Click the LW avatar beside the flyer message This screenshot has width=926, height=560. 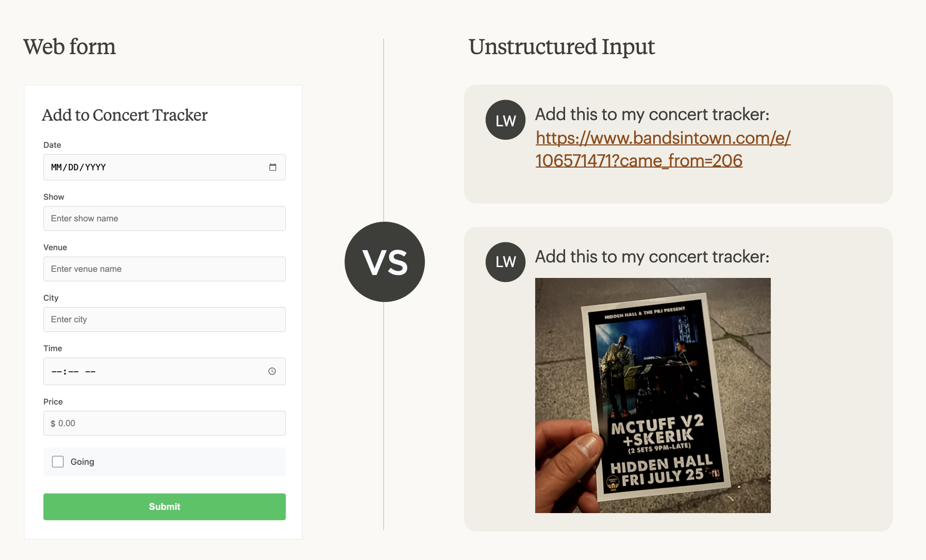[x=505, y=262]
